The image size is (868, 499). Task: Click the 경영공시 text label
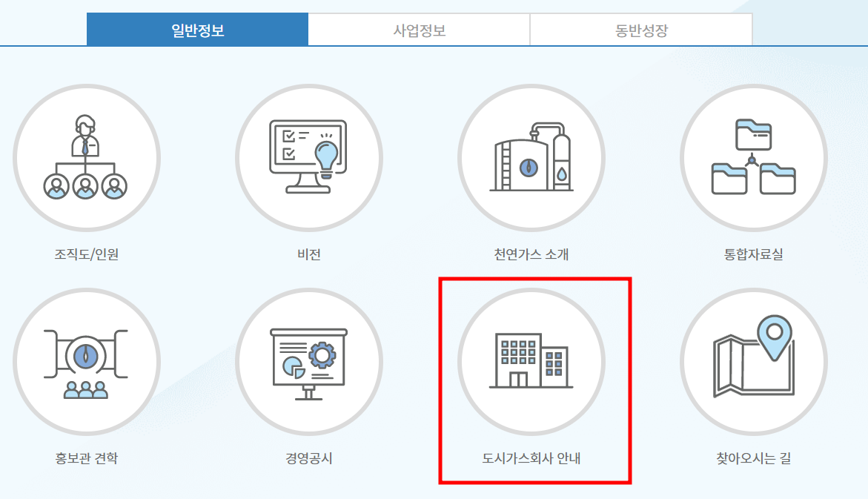309,458
